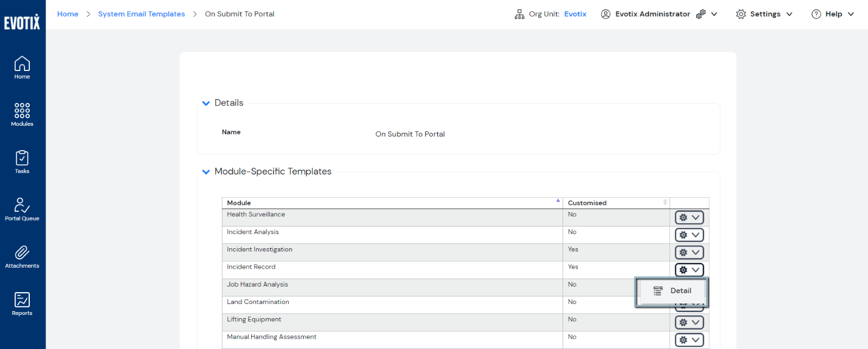Open Incident Investigation row actions dropdown

[x=689, y=253]
